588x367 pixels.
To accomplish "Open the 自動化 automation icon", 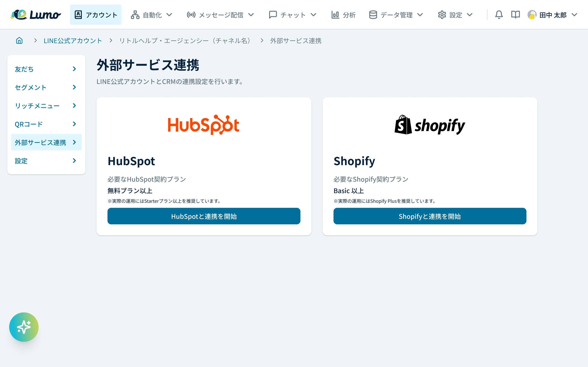I will tap(135, 14).
